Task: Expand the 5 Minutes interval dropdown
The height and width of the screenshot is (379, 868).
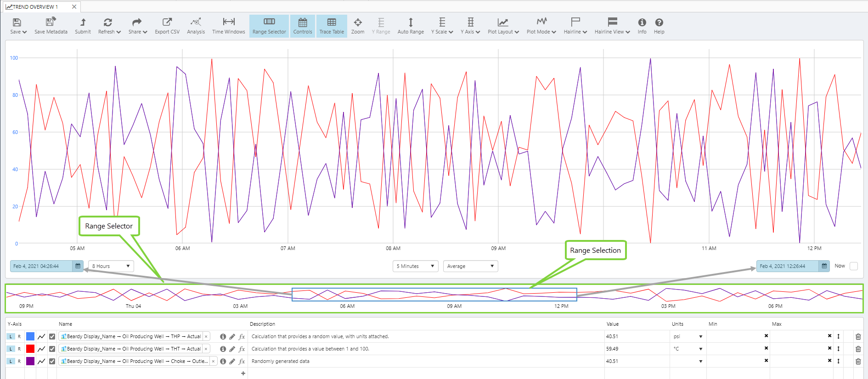Action: click(x=415, y=266)
